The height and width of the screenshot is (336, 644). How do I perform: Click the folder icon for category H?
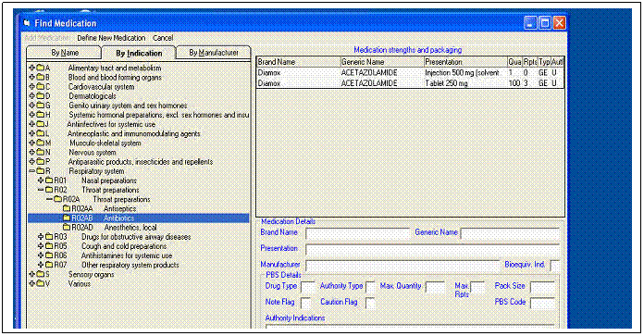(41, 115)
